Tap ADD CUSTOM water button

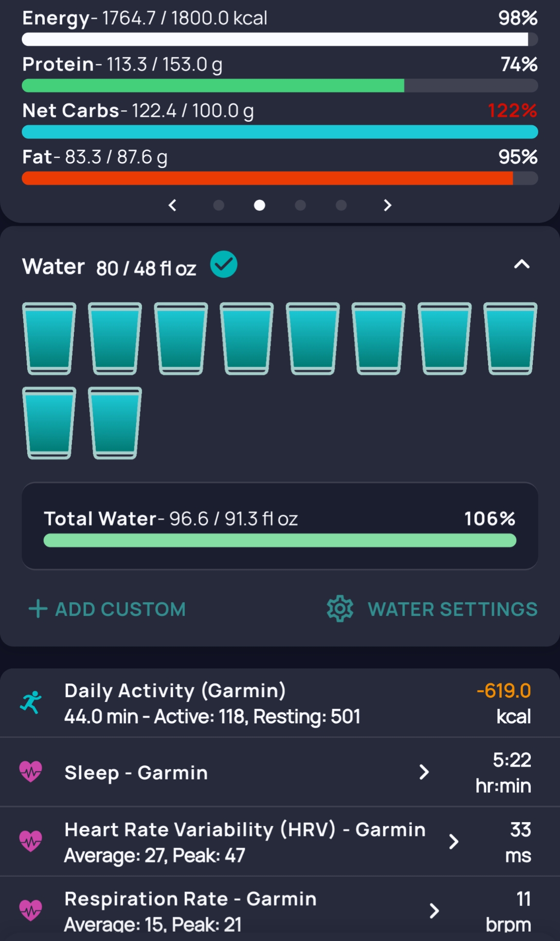120,609
